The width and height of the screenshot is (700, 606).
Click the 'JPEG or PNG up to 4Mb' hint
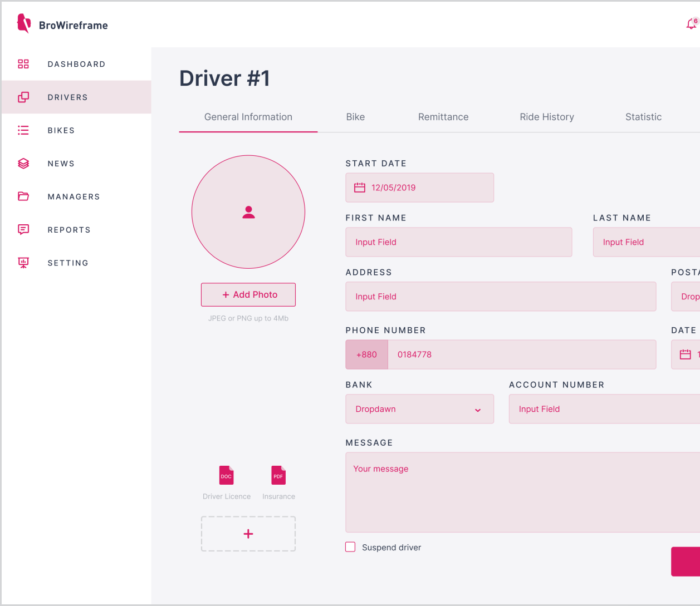(x=248, y=318)
